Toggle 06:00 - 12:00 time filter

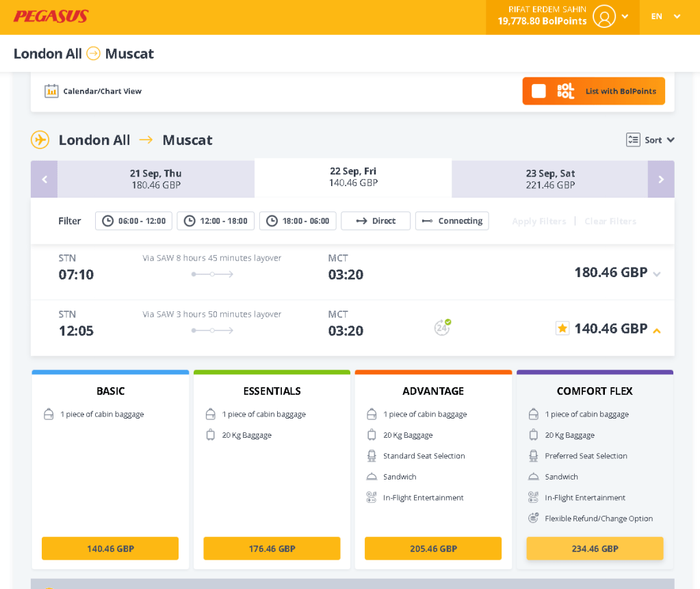[133, 221]
